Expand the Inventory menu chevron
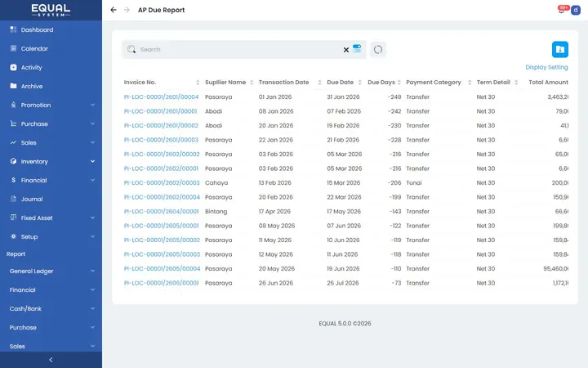588x368 pixels. (x=92, y=161)
